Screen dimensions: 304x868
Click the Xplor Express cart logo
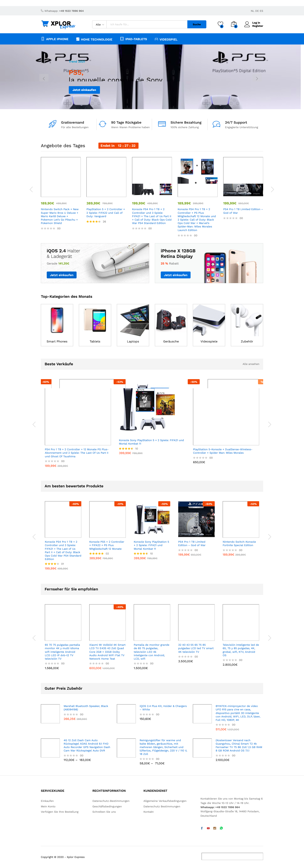coord(58,24)
